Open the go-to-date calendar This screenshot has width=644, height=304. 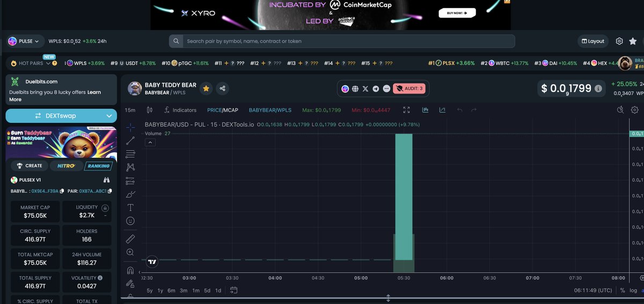234,290
